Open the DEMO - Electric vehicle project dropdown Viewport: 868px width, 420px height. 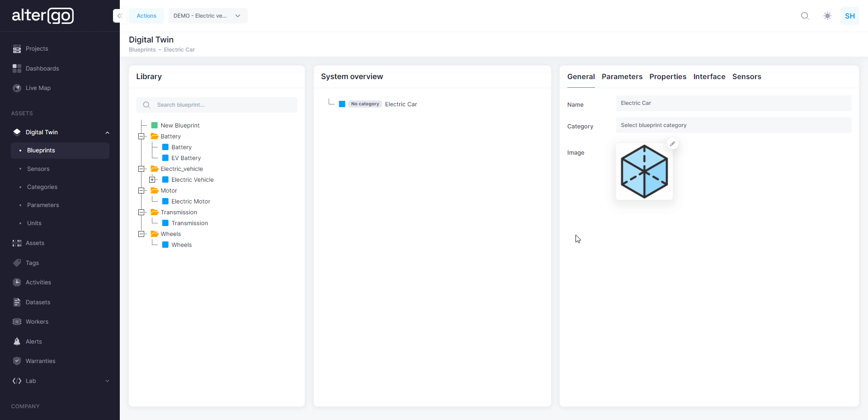tap(208, 16)
